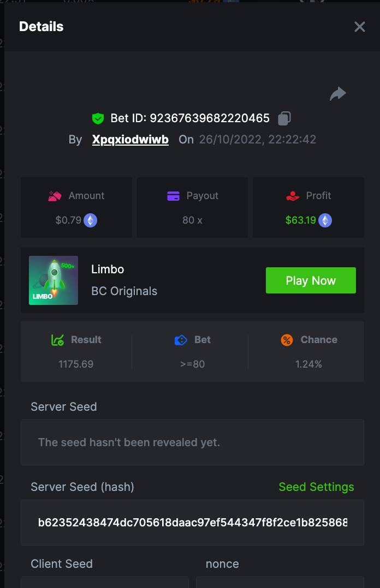Screen dimensions: 380x588
Task: Copy the Bet ID using copy icon
Action: (284, 118)
